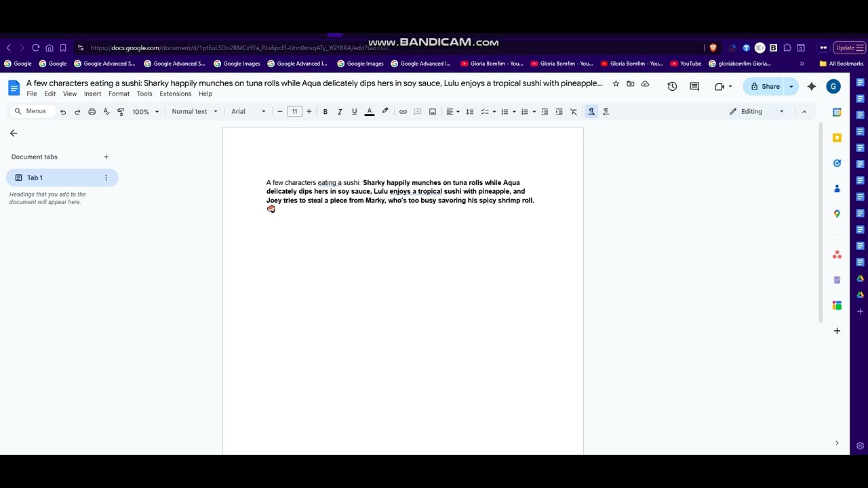Open the Gemini assistant sparkle

812,87
